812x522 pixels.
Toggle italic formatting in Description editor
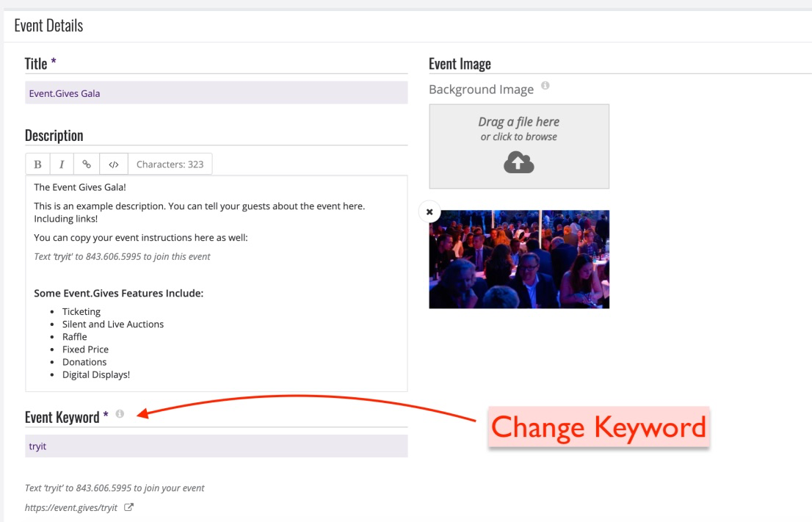click(x=62, y=164)
